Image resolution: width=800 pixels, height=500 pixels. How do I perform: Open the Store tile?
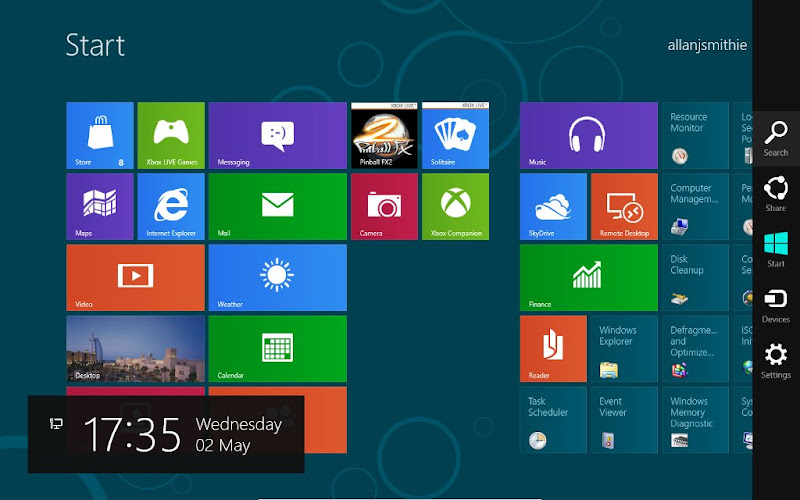(100, 135)
